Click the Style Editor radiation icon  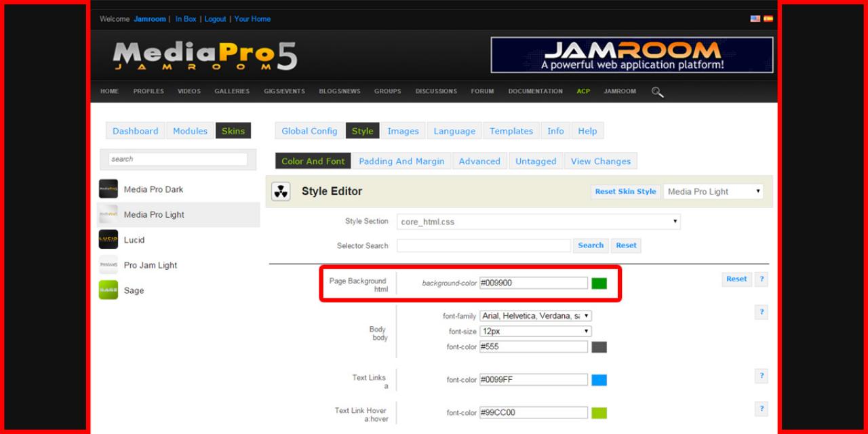[x=281, y=191]
